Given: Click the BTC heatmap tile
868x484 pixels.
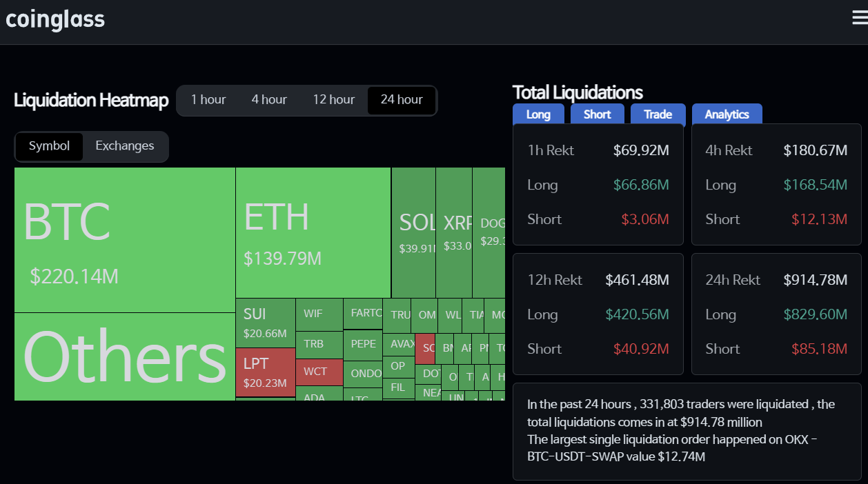Looking at the screenshot, I should tap(124, 239).
